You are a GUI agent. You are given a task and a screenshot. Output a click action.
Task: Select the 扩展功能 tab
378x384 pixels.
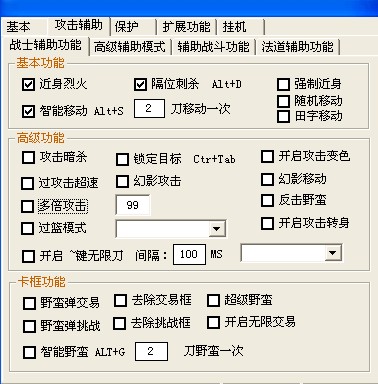186,27
